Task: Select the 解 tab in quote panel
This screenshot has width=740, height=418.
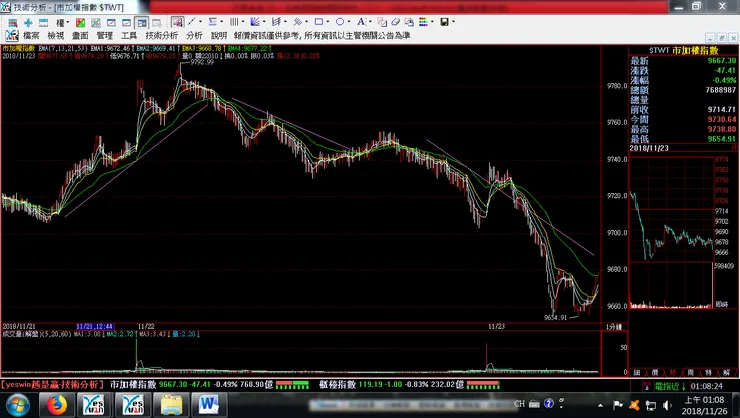Action: click(x=726, y=373)
